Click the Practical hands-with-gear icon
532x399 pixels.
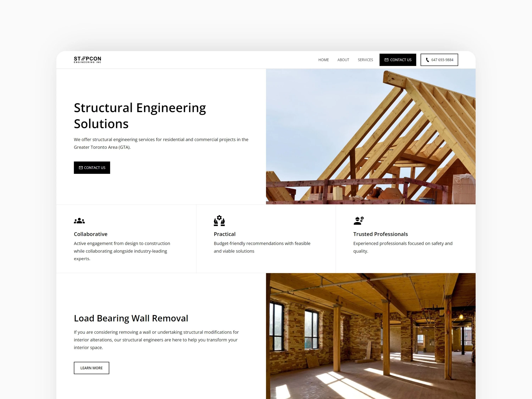[219, 221]
